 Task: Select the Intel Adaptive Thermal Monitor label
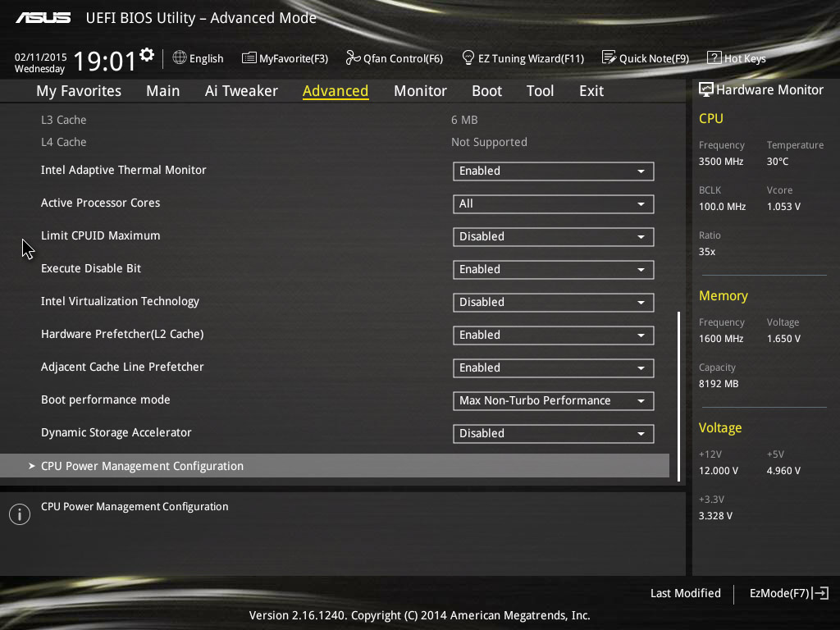[123, 170]
